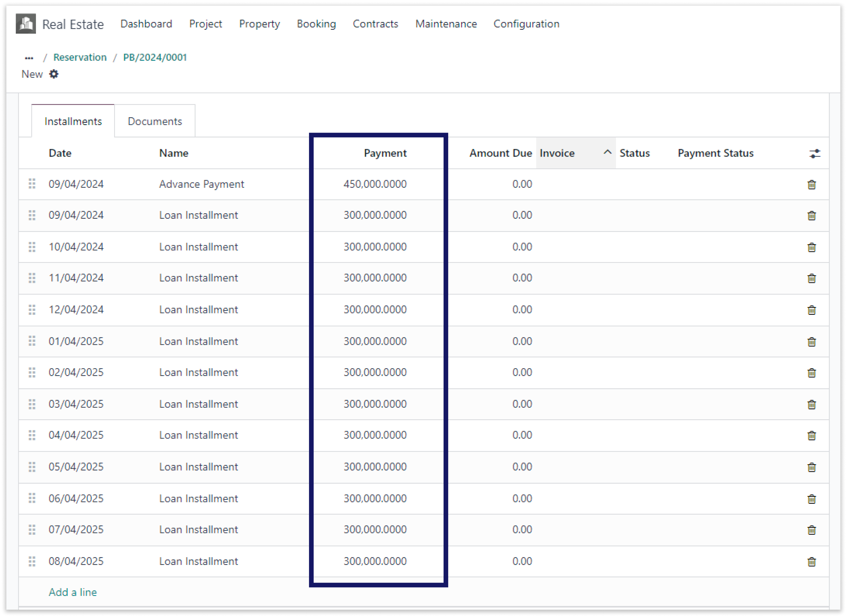Select the Advance Payment name cell
846x616 pixels.
coord(201,184)
